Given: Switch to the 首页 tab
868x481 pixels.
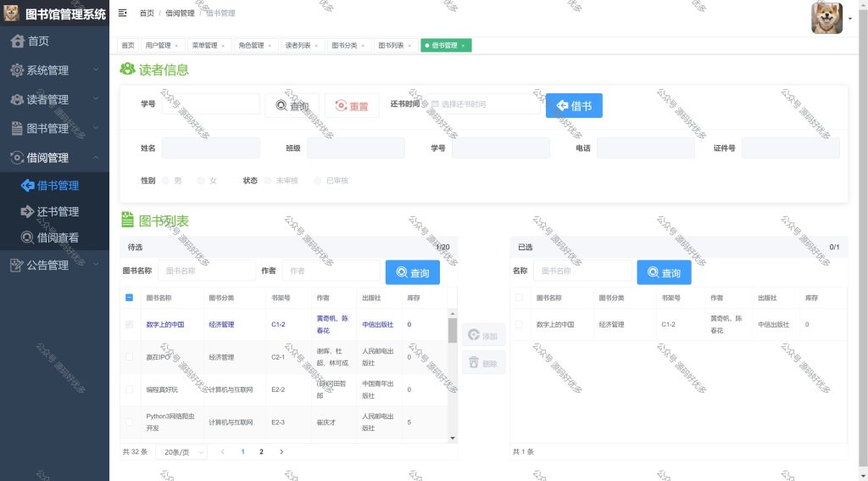Looking at the screenshot, I should (x=128, y=46).
